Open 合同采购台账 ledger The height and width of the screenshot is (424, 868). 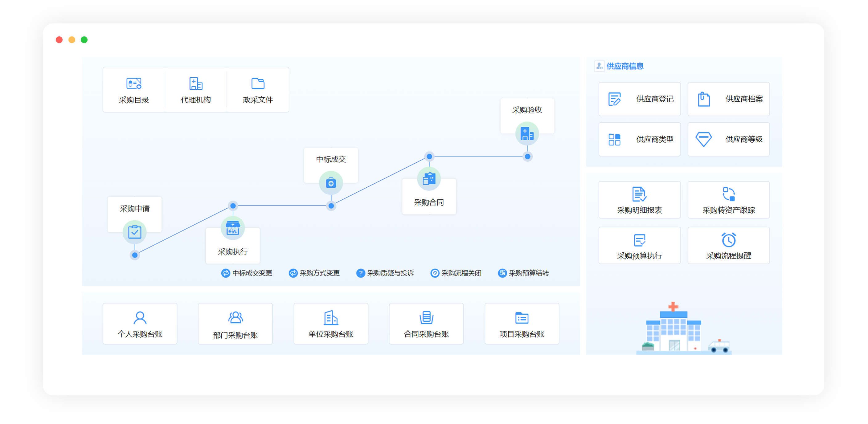pos(426,324)
